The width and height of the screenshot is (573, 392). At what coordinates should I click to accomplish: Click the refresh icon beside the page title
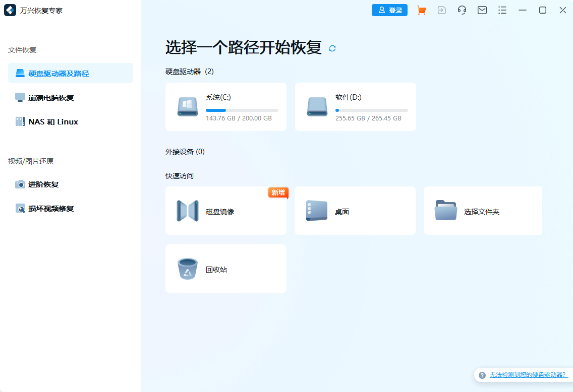(332, 49)
